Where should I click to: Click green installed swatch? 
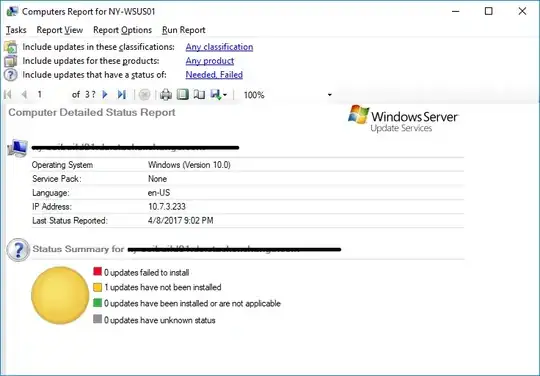pyautogui.click(x=97, y=303)
